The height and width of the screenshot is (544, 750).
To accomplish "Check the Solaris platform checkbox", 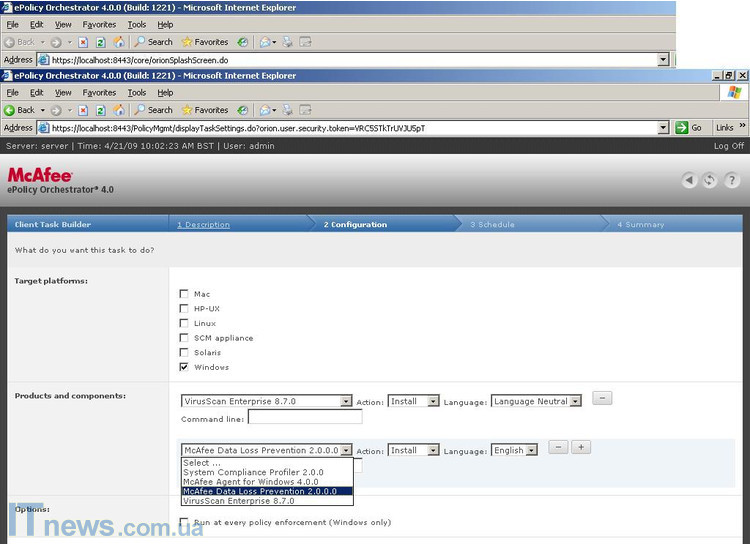I will point(184,353).
